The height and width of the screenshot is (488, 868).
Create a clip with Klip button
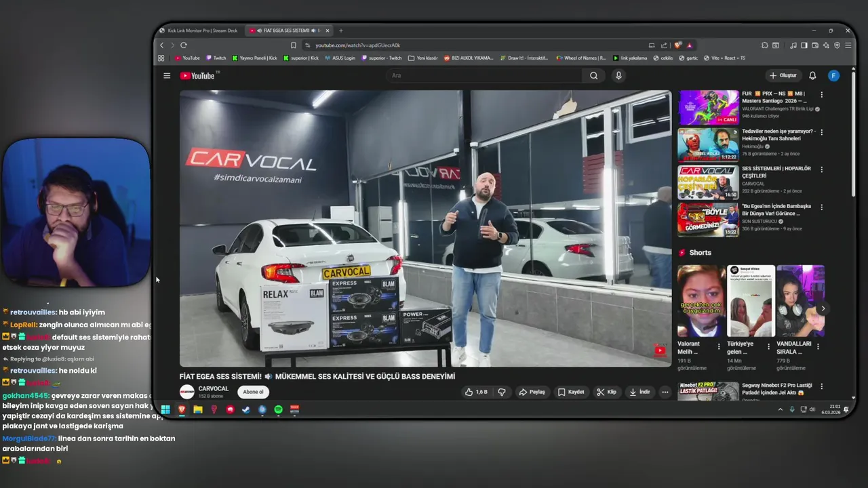(x=607, y=392)
